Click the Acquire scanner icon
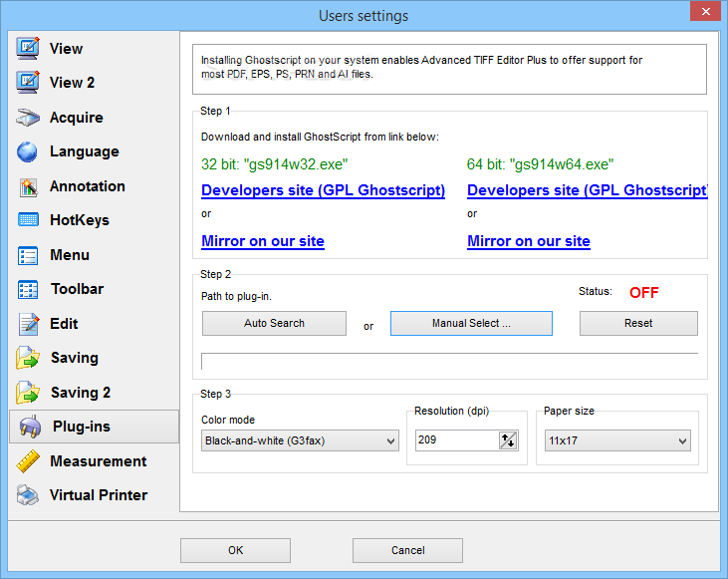Image resolution: width=728 pixels, height=579 pixels. [x=28, y=118]
